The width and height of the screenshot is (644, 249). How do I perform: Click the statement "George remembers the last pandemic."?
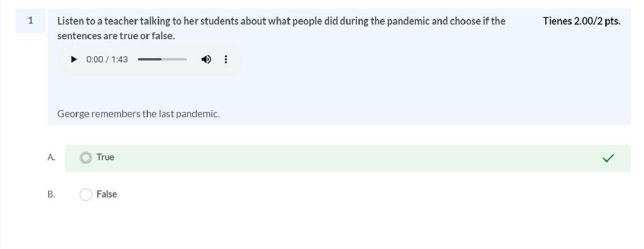[x=138, y=114]
